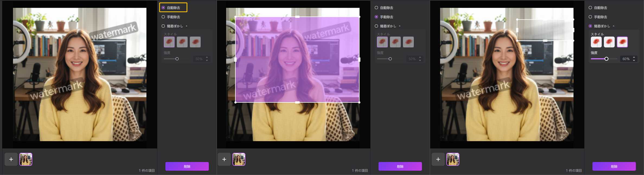This screenshot has width=644, height=175.
Task: Collapse 簡易ぼかし arrow in the middle panel
Action: [400, 26]
